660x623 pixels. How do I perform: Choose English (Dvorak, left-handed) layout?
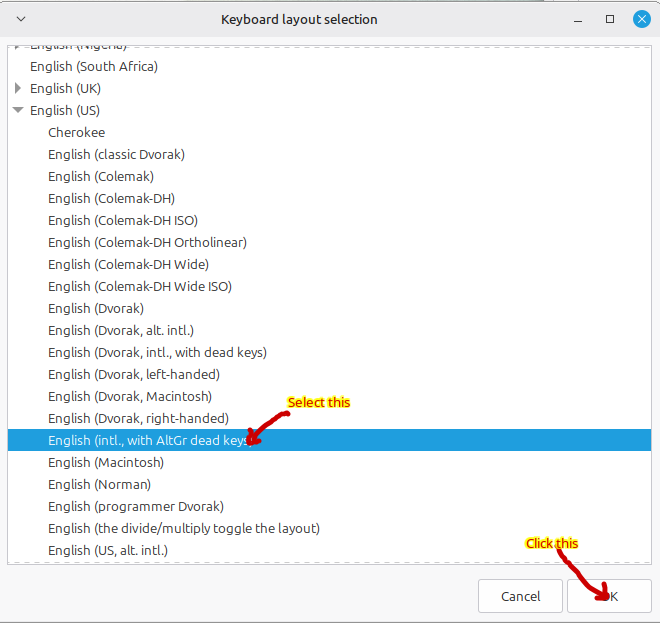coord(134,374)
